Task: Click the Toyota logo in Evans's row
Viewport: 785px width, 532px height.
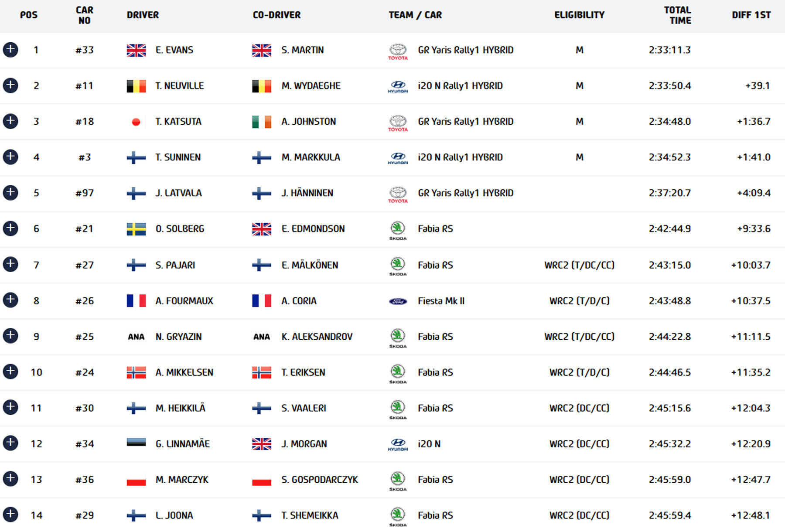Action: click(398, 51)
